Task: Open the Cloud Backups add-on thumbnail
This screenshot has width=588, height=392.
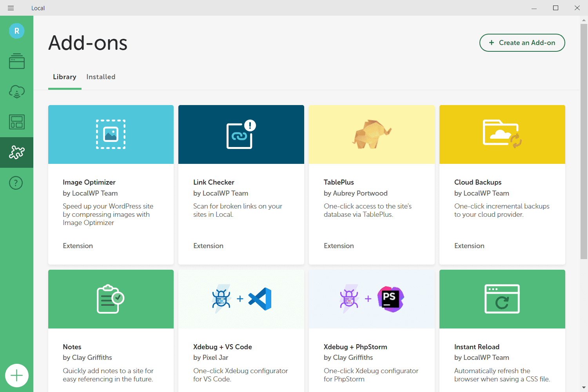Action: [x=502, y=134]
